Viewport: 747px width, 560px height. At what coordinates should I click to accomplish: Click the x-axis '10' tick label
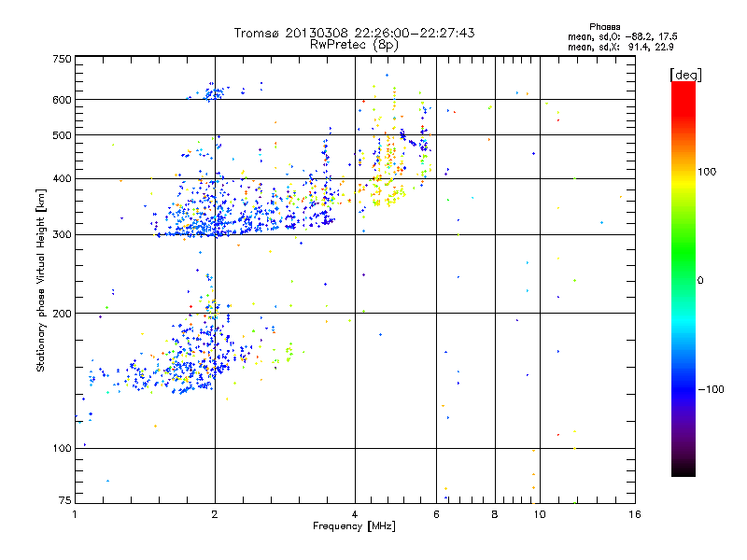point(540,514)
